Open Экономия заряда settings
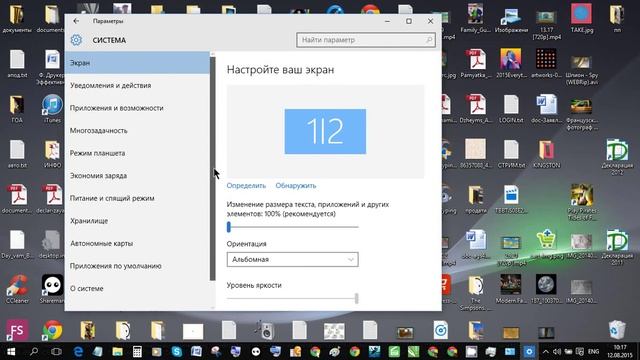 pyautogui.click(x=137, y=176)
